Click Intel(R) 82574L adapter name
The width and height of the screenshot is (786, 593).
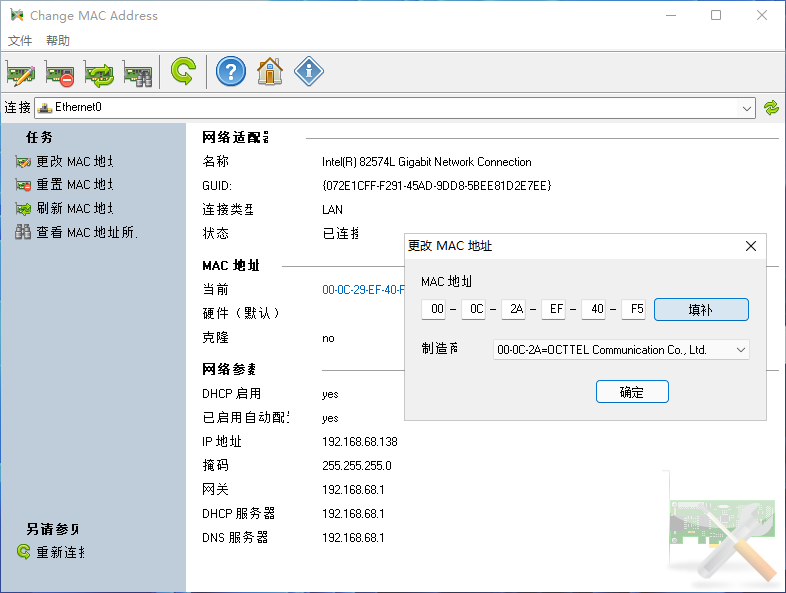[x=427, y=162]
